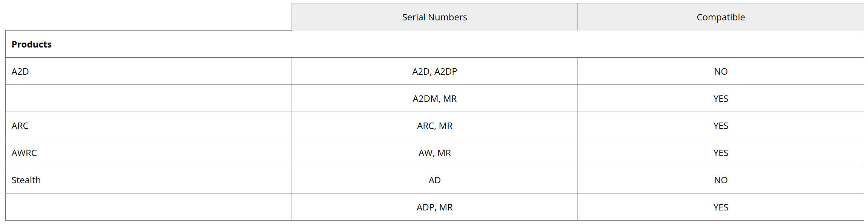Click NO in the "A2D, A2DP" row
The image size is (868, 224).
[x=720, y=72]
